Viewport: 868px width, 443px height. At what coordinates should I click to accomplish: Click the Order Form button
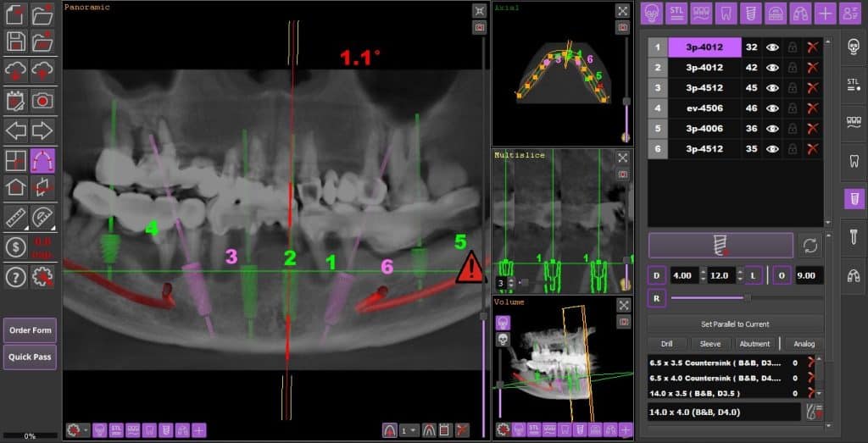pos(30,330)
